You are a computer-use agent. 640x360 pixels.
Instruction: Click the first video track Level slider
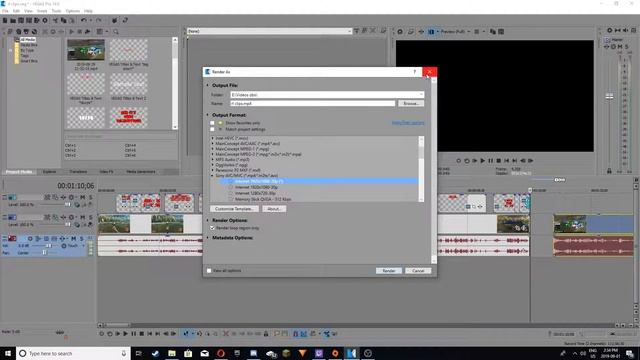[67, 204]
